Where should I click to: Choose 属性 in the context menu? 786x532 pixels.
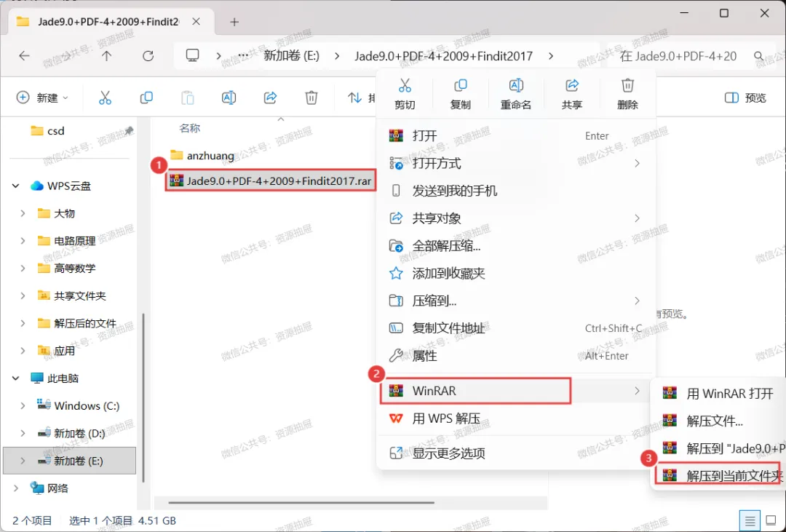coord(515,356)
